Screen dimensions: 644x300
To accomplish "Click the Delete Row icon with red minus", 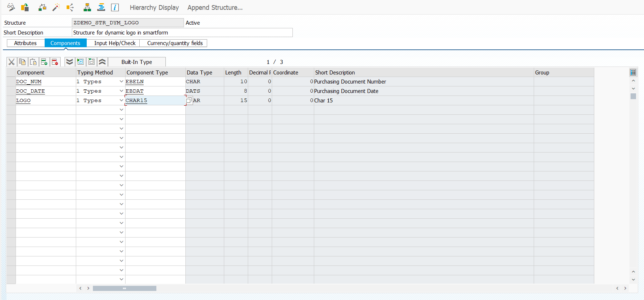I will tap(55, 62).
